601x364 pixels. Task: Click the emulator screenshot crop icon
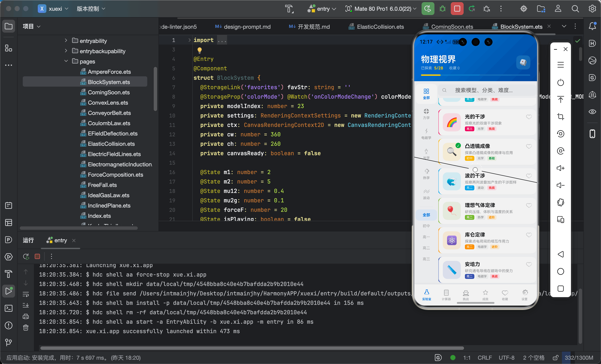tap(560, 116)
